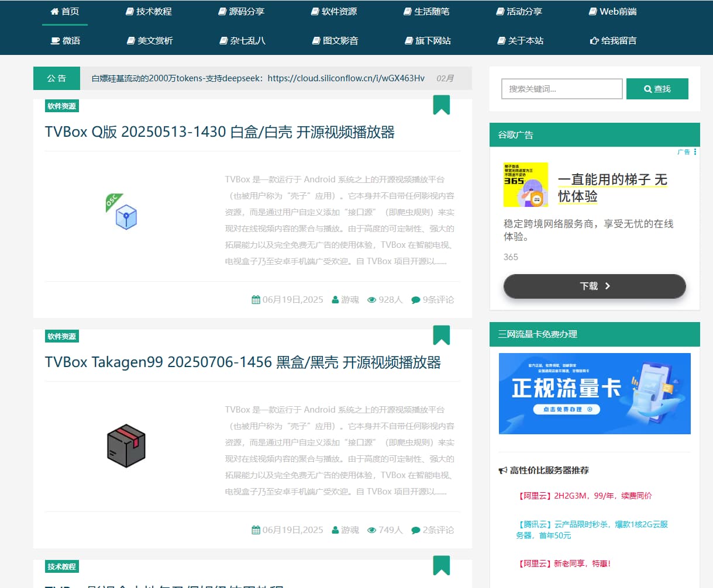Click the 软件资源 tag on Takagen99 post
Image resolution: width=713 pixels, height=588 pixels.
point(61,337)
